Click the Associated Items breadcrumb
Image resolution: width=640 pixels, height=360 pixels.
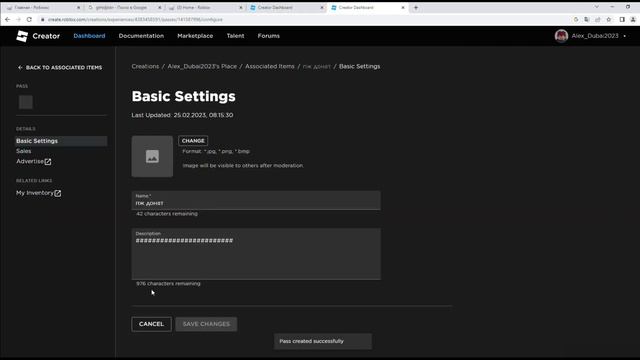[269, 66]
